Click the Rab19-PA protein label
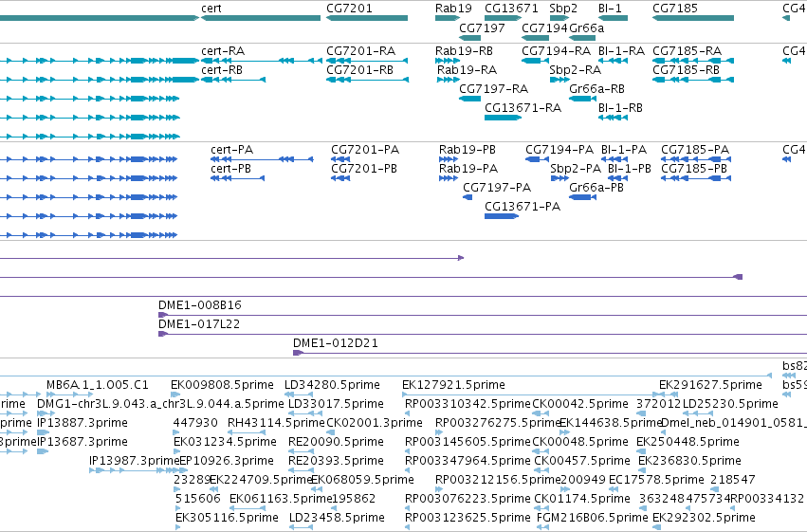This screenshot has height=532, width=807. [468, 169]
